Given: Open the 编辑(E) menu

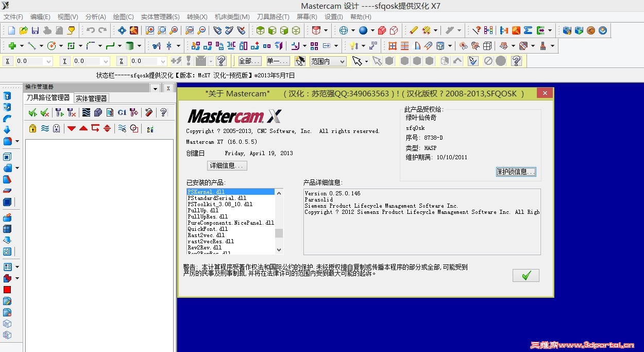Looking at the screenshot, I should [x=40, y=17].
